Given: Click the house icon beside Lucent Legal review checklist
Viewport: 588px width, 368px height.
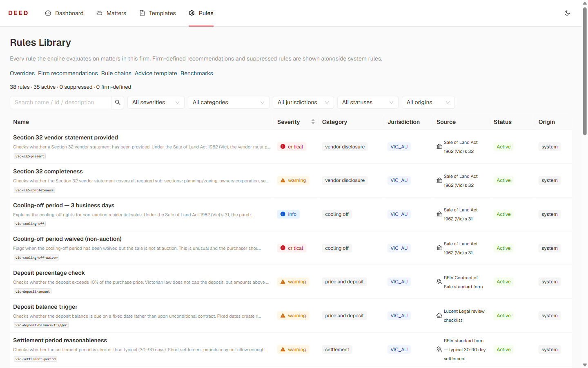Looking at the screenshot, I should click(x=439, y=316).
